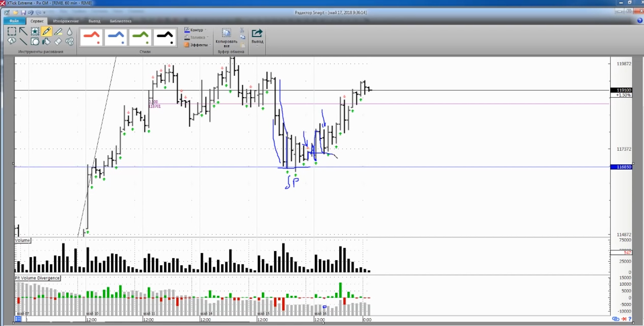The width and height of the screenshot is (644, 326).
Task: Open the Файл menu button
Action: (14, 21)
